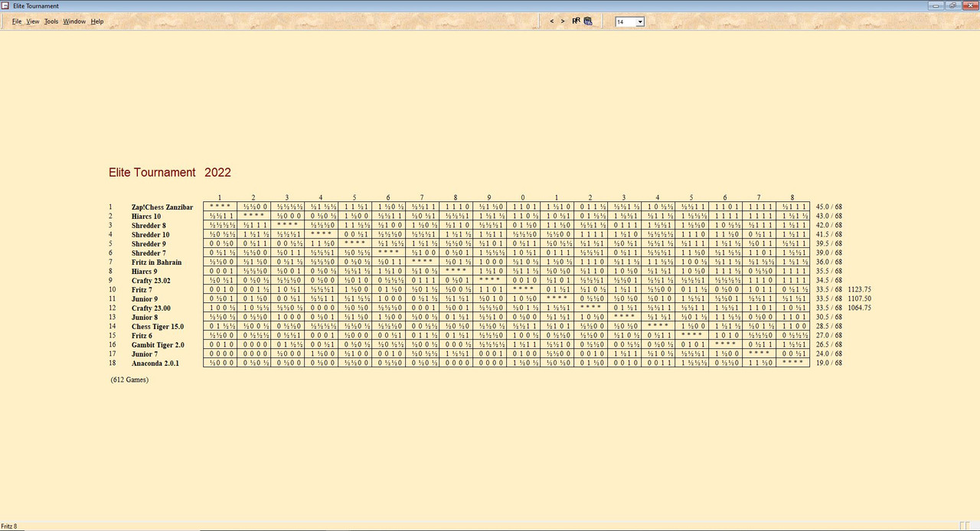Click the score 28.5 / 68
This screenshot has width=980, height=531.
tap(829, 327)
